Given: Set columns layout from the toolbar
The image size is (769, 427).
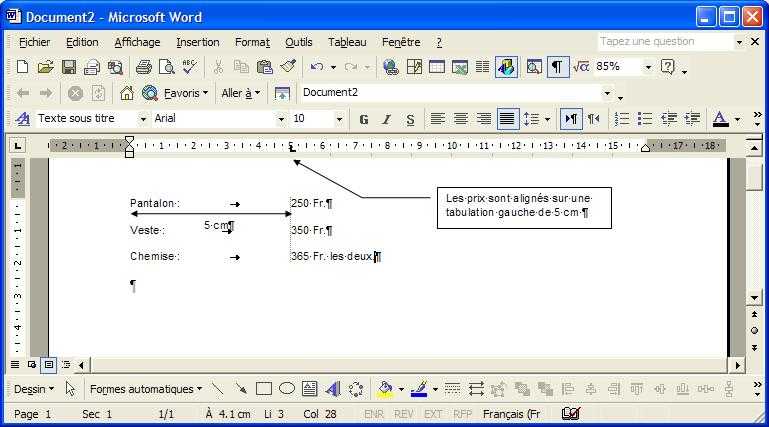Looking at the screenshot, I should [x=482, y=67].
